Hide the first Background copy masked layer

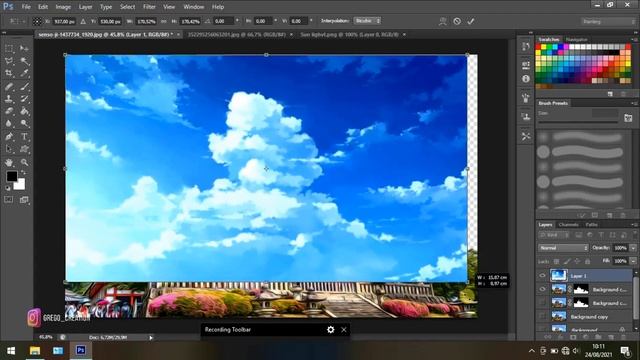point(542,289)
